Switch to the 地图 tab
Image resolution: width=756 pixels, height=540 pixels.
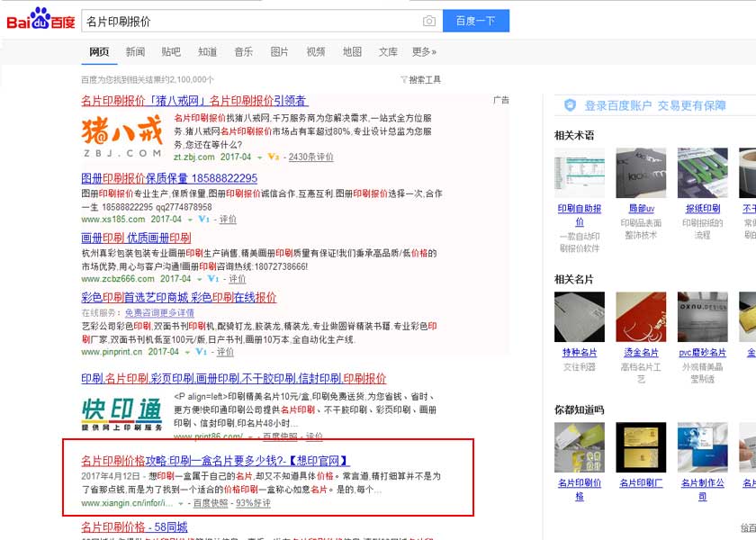coord(352,51)
